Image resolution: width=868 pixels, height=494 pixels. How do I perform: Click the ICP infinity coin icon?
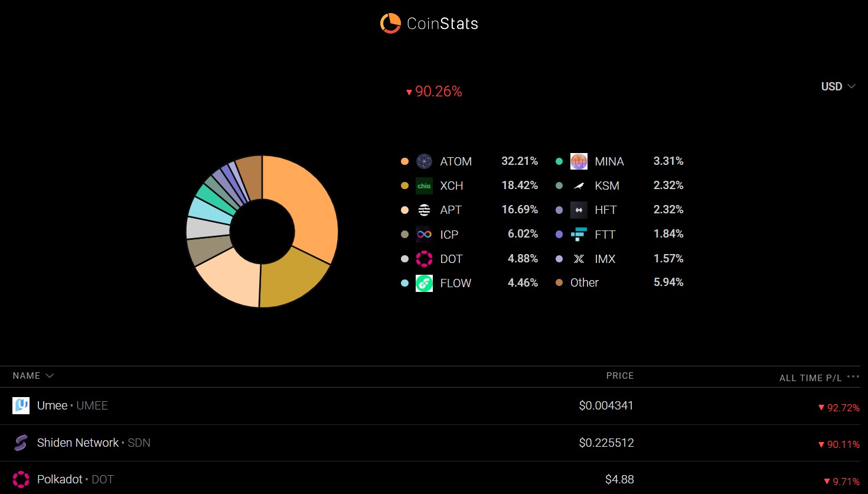coord(424,235)
